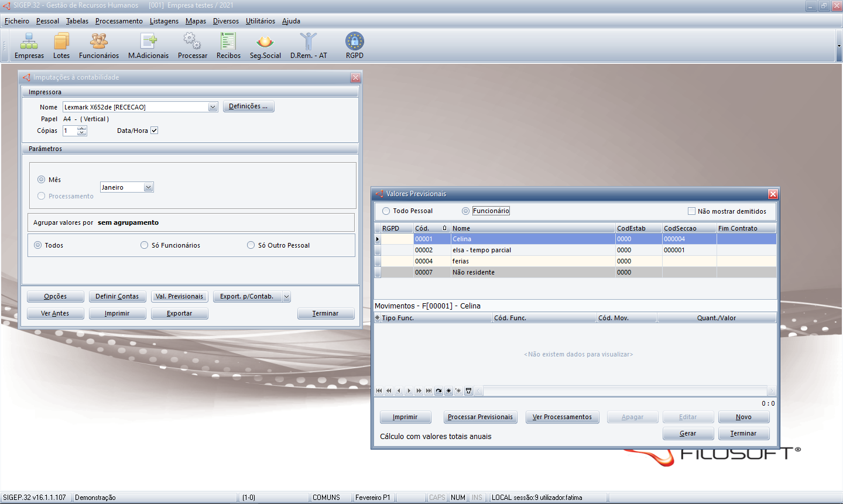
Task: Select the Todo Pessoal radio button
Action: point(386,211)
